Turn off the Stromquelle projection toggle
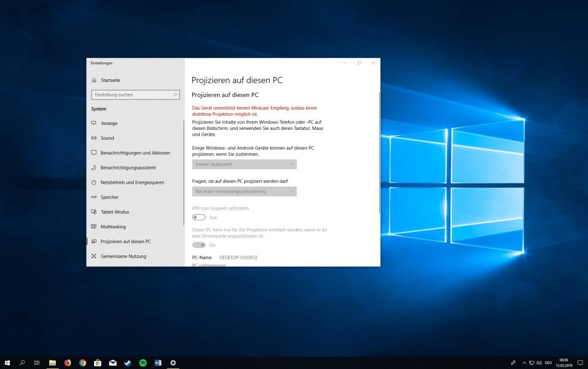This screenshot has width=588, height=369. pyautogui.click(x=199, y=245)
